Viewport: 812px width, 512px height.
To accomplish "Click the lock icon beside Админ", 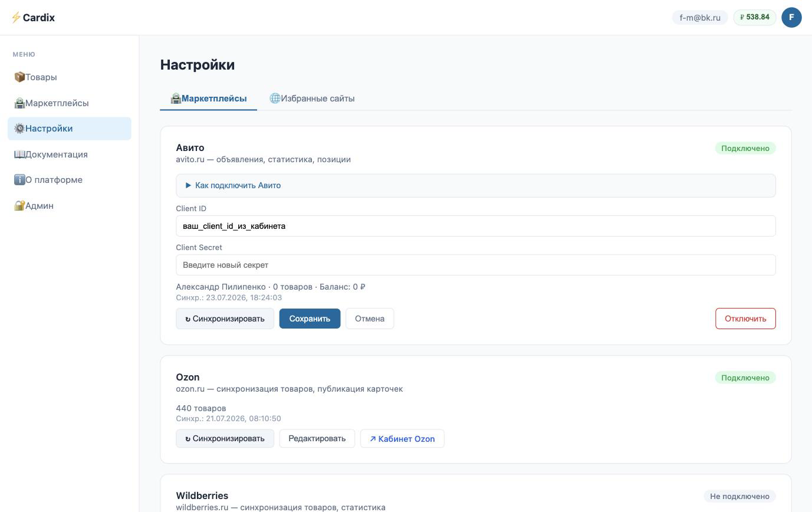I will coord(19,206).
